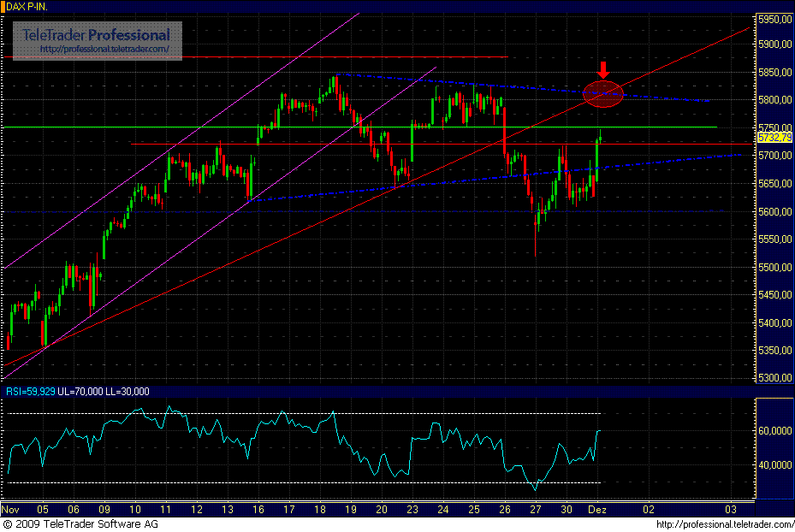The height and width of the screenshot is (532, 795).
Task: Click the © 2009 TeleTrader Software AG text
Action: tap(81, 523)
